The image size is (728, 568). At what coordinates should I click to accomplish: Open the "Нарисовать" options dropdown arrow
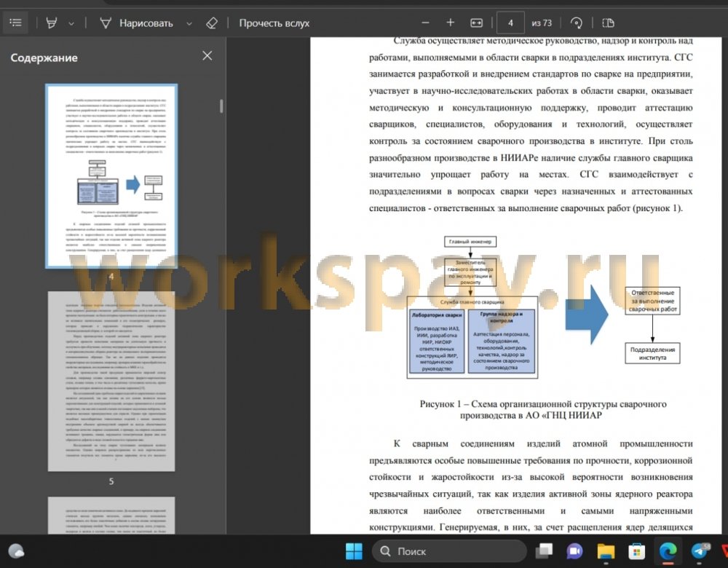(x=189, y=23)
